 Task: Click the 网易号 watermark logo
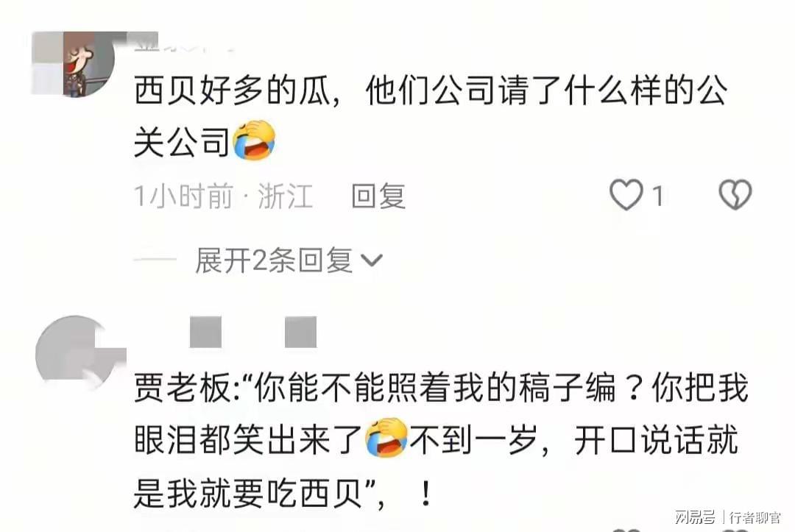[x=695, y=517]
